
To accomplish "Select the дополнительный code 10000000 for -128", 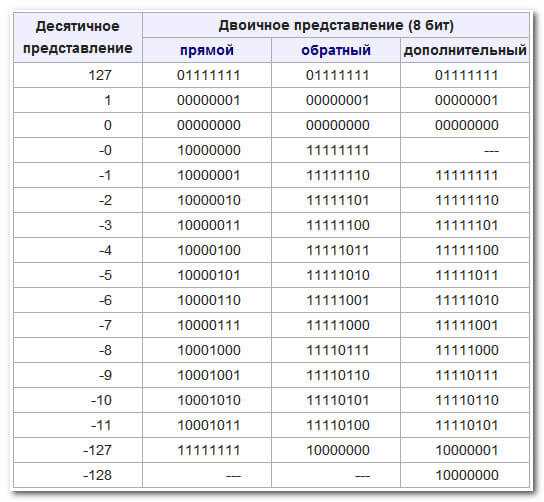I will click(x=467, y=475).
